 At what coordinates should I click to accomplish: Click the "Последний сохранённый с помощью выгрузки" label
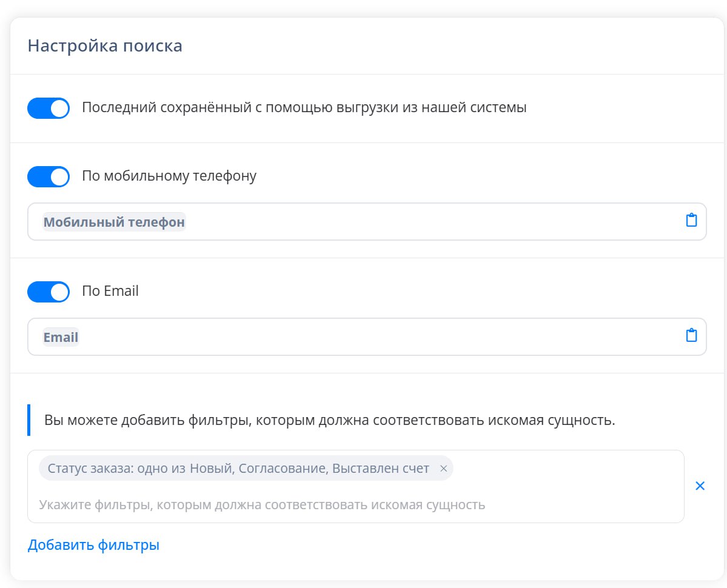coord(304,109)
